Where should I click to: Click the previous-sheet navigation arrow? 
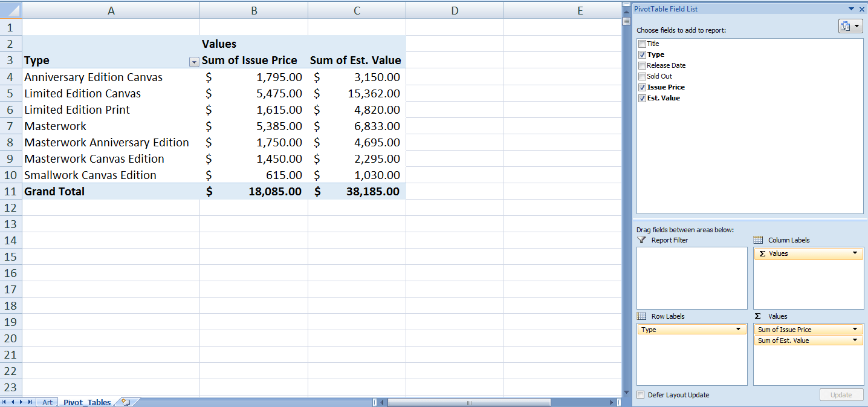[13, 402]
